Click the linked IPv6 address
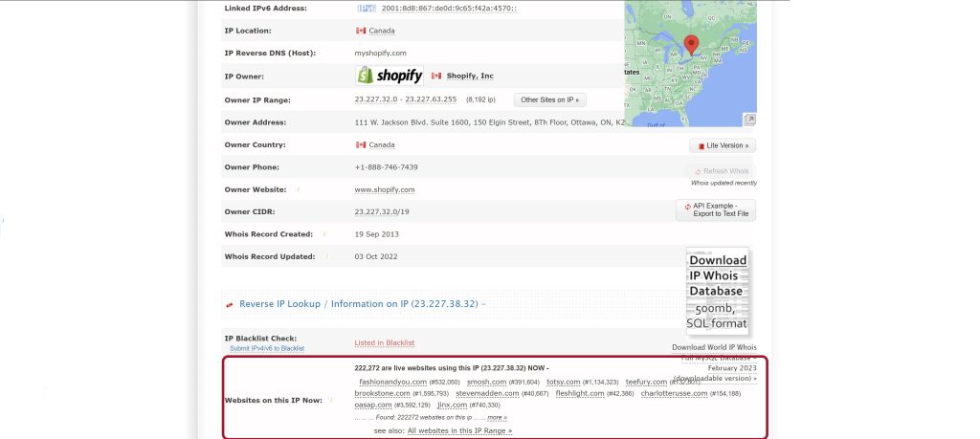980x439 pixels. (x=449, y=8)
